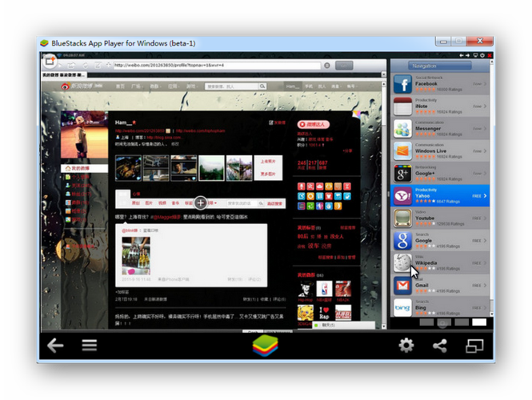Click the red close X in sidebar header
This screenshot has height=400, width=532.
(x=490, y=55)
